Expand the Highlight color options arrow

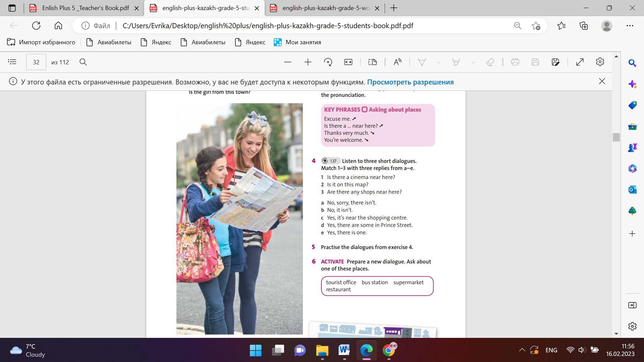coord(473,62)
